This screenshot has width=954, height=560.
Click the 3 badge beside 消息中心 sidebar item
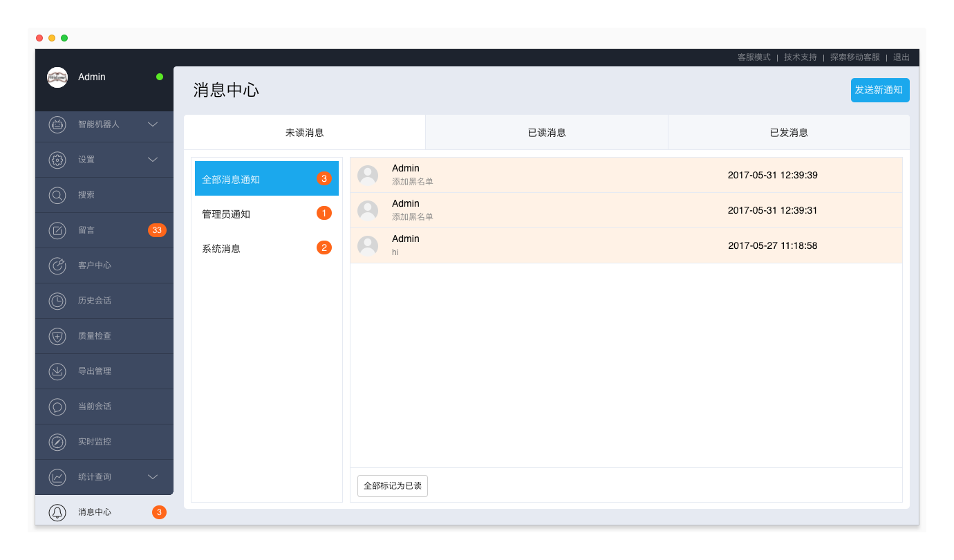click(x=159, y=512)
